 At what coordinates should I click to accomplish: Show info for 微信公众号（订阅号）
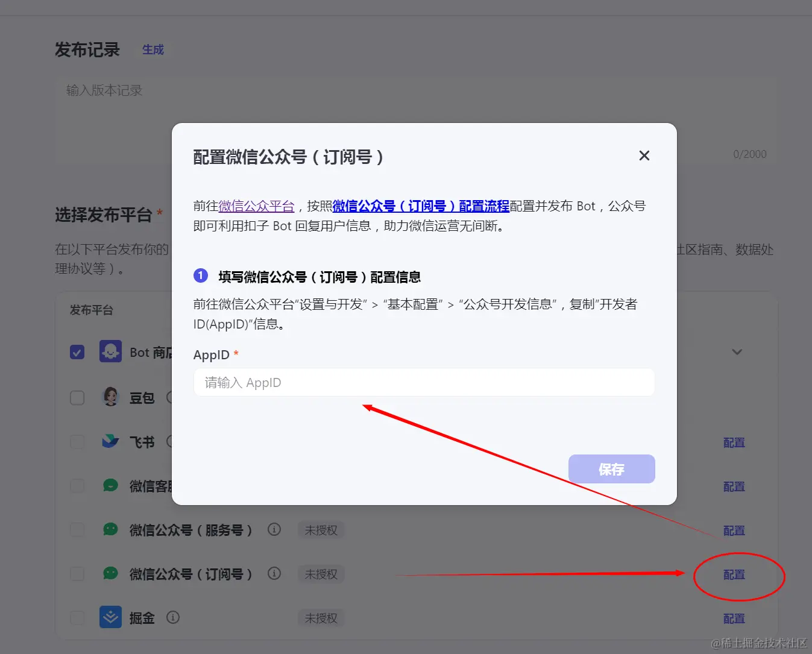coord(274,573)
